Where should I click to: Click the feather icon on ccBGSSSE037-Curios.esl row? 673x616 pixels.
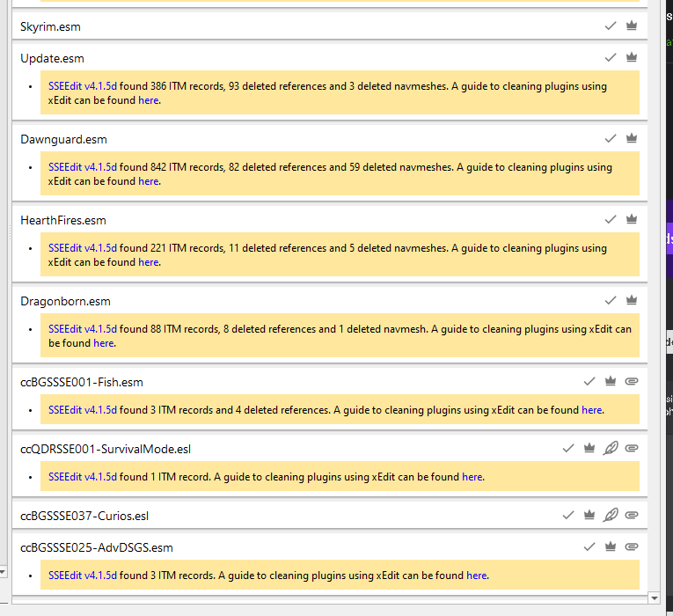point(611,515)
